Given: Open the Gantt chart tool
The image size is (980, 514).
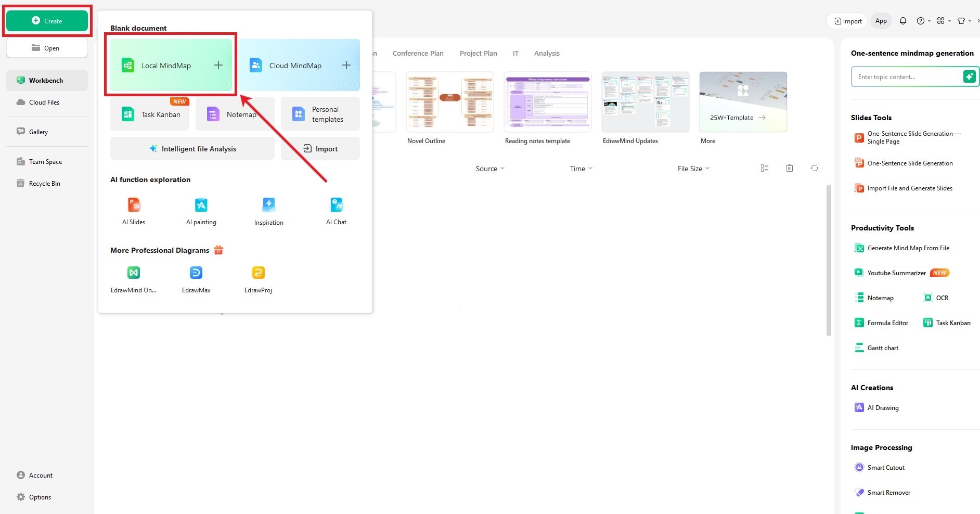Looking at the screenshot, I should pyautogui.click(x=876, y=348).
